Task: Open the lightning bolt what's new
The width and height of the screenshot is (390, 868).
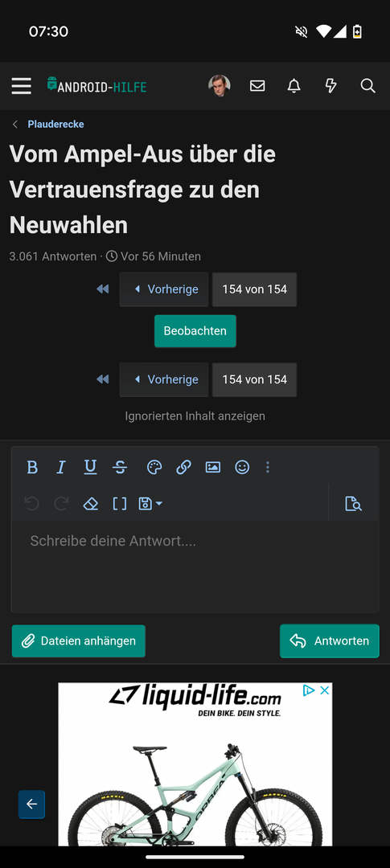Action: click(330, 86)
